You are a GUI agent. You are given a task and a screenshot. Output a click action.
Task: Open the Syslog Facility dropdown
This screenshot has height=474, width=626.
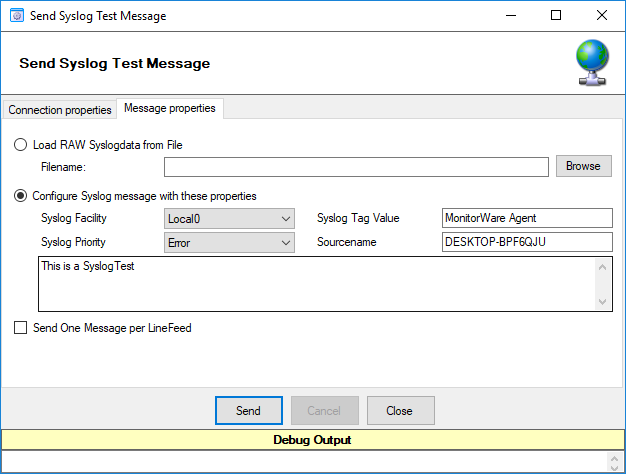(x=229, y=218)
